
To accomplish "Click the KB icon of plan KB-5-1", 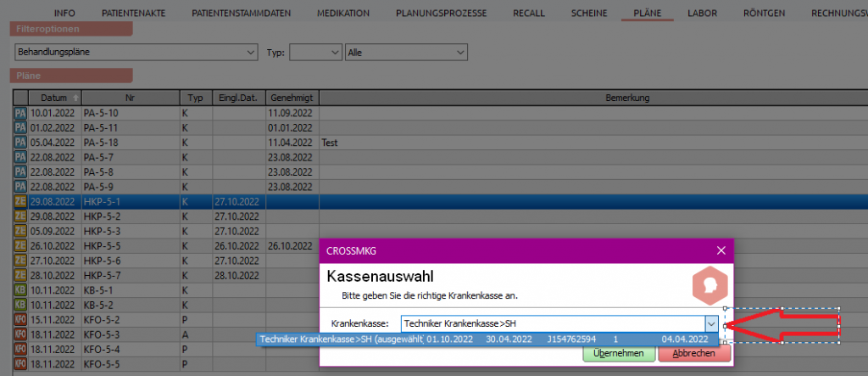I will tap(20, 290).
